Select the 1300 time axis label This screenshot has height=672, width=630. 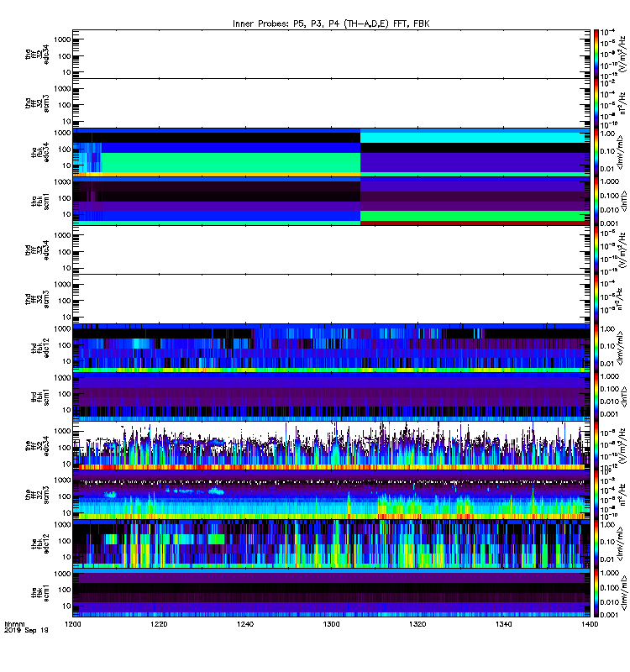coord(331,624)
